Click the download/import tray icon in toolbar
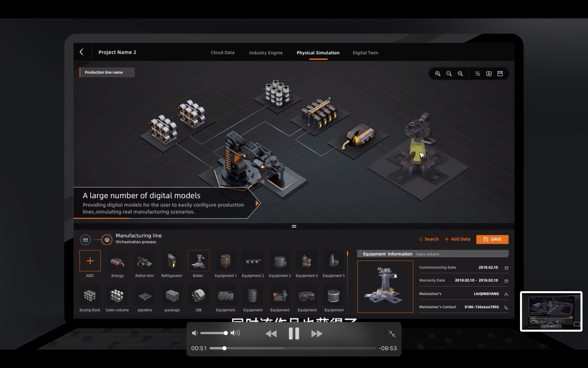The height and width of the screenshot is (368, 588). 489,74
